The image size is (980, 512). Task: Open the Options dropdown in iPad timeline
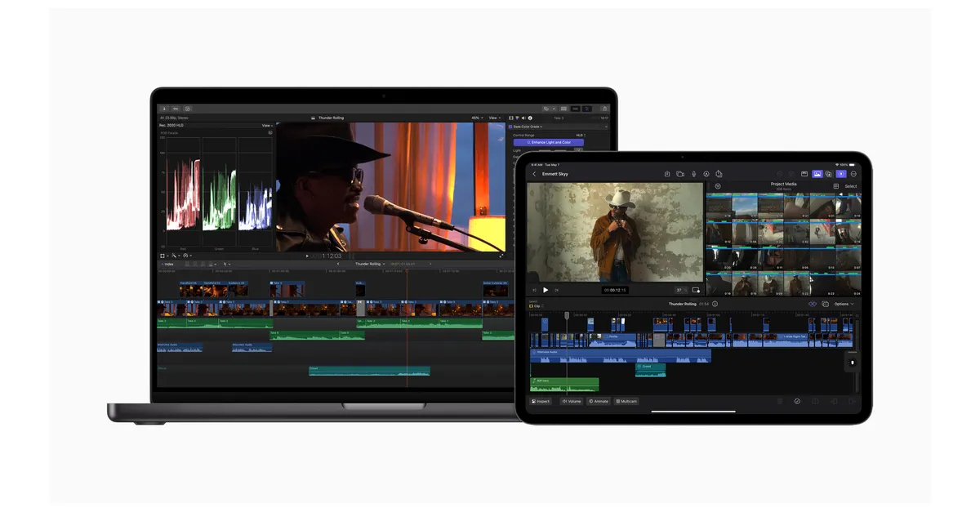click(844, 304)
